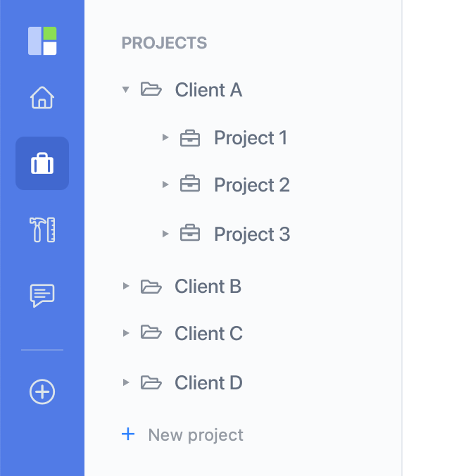Open the hammer and ruler tools icon
The height and width of the screenshot is (476, 473).
click(x=42, y=230)
